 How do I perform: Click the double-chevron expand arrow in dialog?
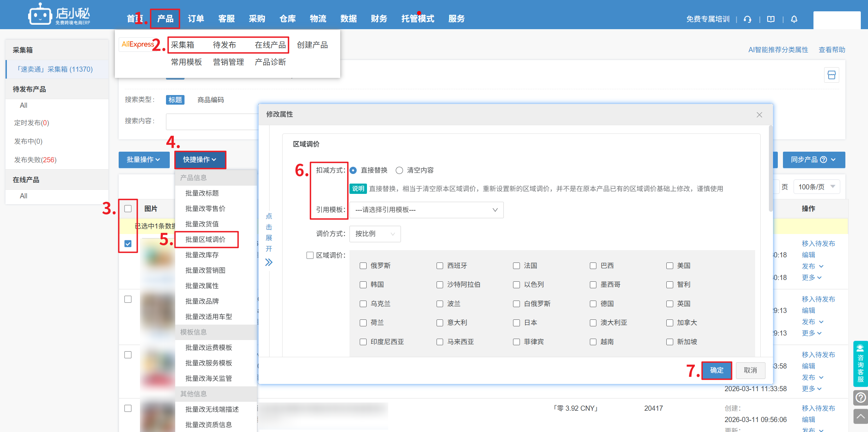click(x=269, y=262)
